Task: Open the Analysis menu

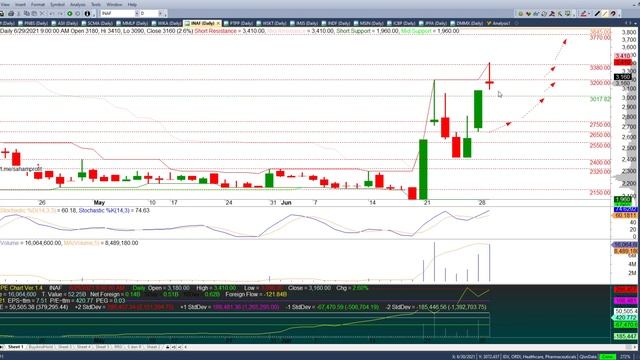Action: (x=78, y=4)
